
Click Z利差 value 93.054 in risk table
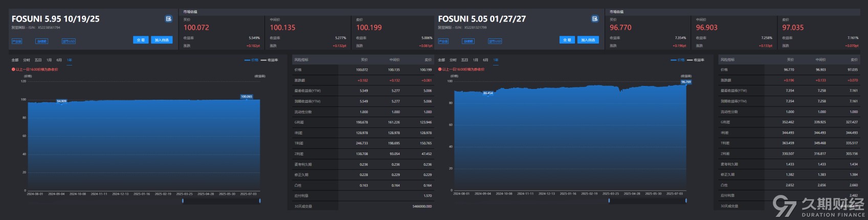click(394, 153)
